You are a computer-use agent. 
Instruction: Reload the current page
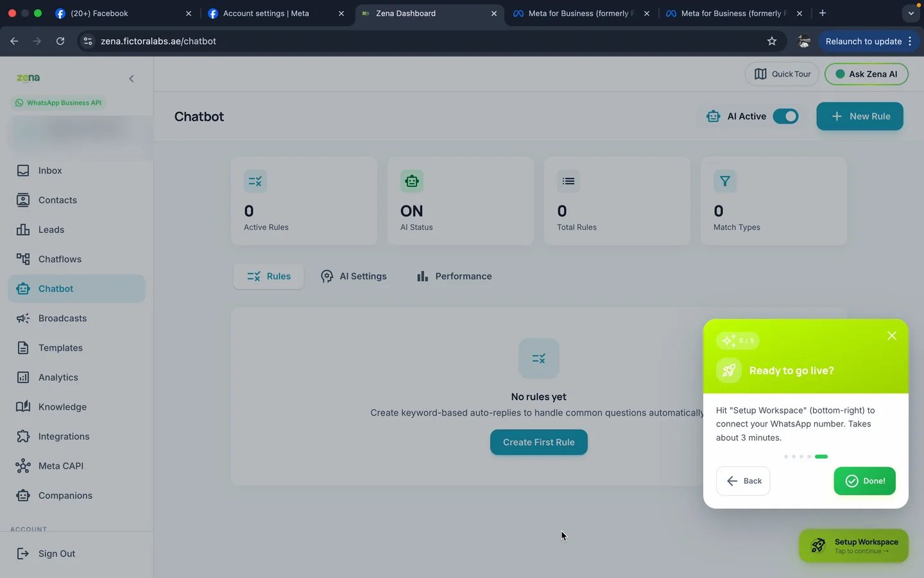coord(60,41)
